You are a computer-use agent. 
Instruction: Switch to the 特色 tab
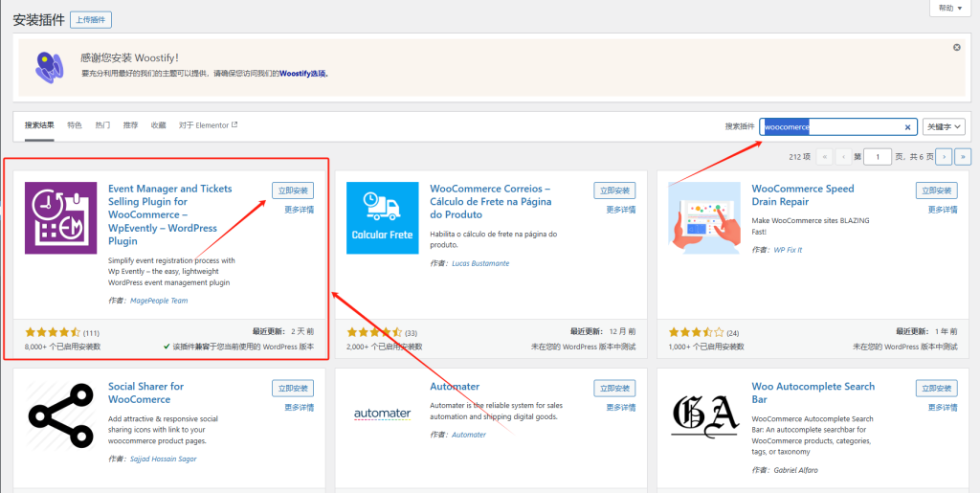(75, 125)
